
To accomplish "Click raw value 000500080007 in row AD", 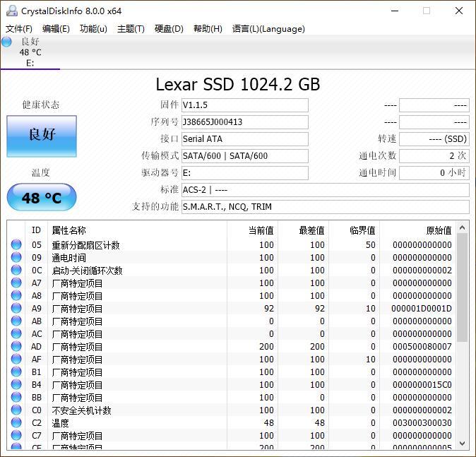I will click(x=422, y=347).
